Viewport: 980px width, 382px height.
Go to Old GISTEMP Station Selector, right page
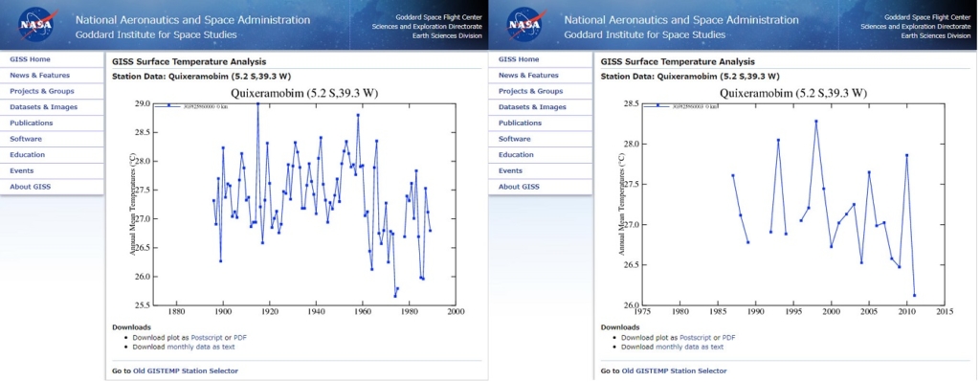(675, 371)
